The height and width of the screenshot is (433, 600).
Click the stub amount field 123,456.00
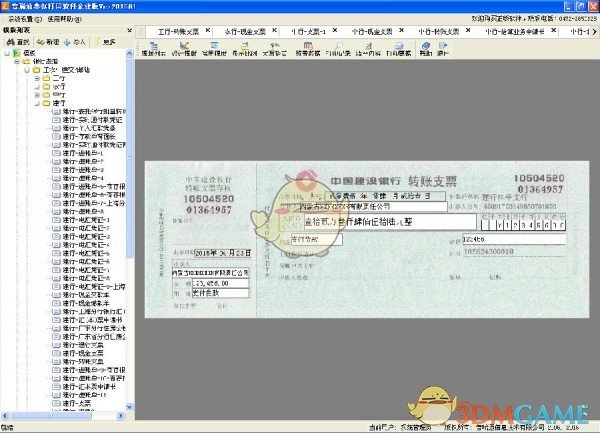coord(220,283)
